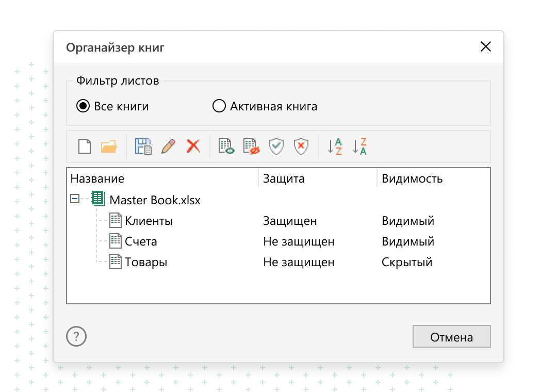The image size is (557, 392).
Task: Click the minus expander beside Master Book.xlsx
Action: point(75,198)
